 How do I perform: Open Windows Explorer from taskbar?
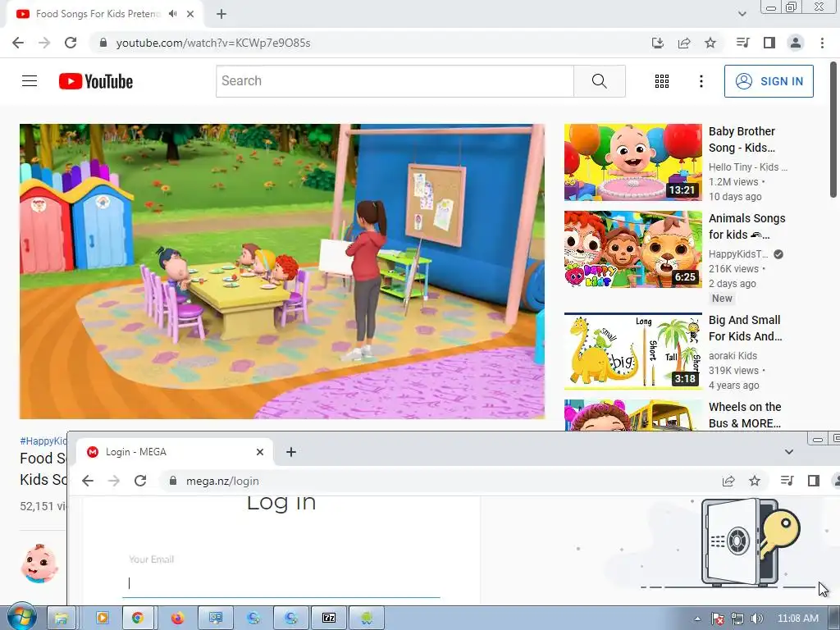coord(62,619)
